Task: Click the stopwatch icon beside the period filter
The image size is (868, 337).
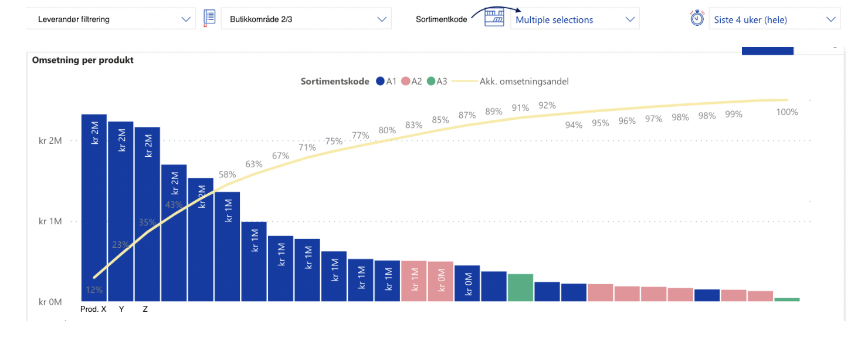Action: (697, 19)
